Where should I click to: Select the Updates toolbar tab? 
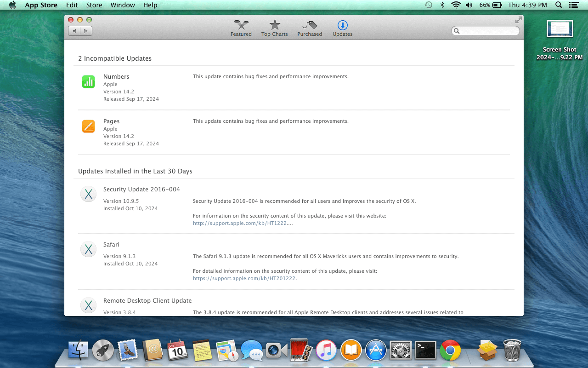pos(343,28)
